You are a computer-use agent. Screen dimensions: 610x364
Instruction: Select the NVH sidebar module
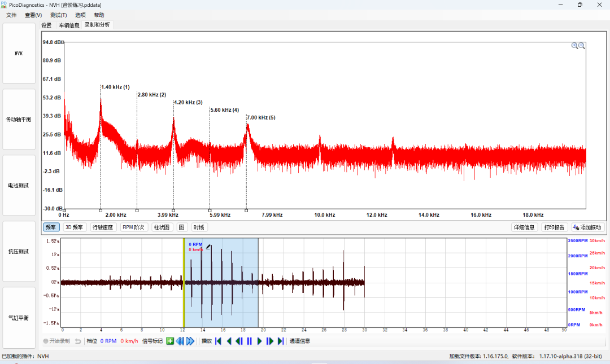coord(19,53)
